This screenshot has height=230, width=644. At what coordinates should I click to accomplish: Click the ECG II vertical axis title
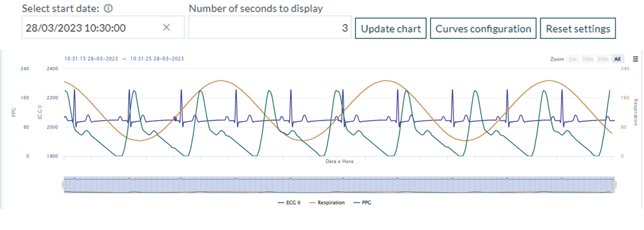(40, 112)
